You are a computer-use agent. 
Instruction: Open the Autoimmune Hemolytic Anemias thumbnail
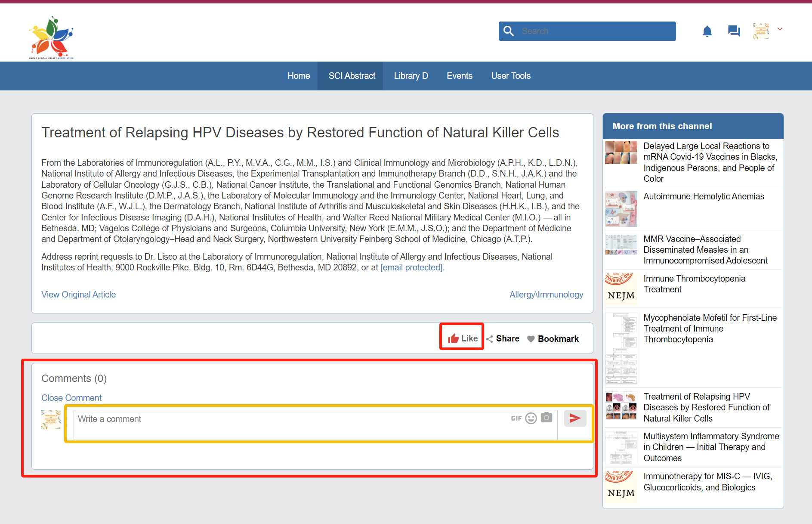click(x=621, y=209)
